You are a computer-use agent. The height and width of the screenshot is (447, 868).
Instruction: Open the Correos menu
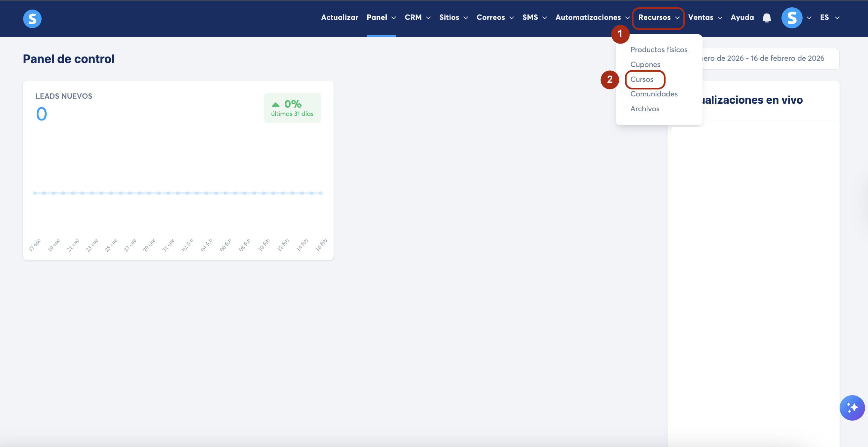[495, 17]
